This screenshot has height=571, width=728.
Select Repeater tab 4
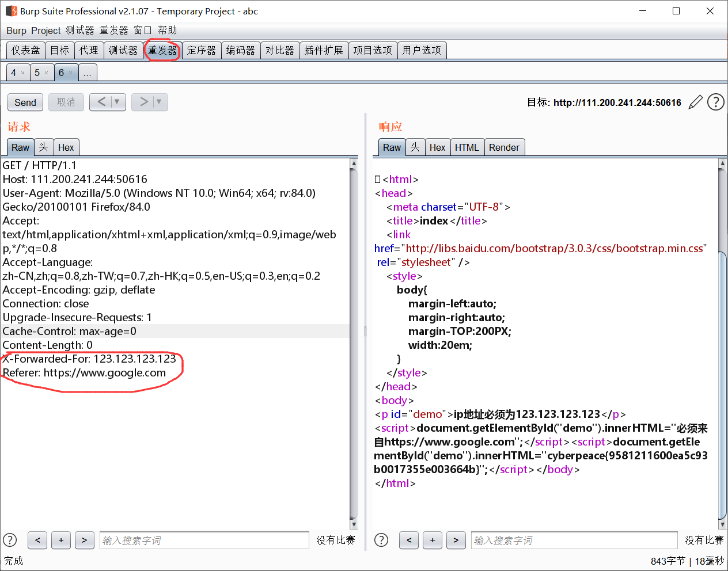pos(13,73)
